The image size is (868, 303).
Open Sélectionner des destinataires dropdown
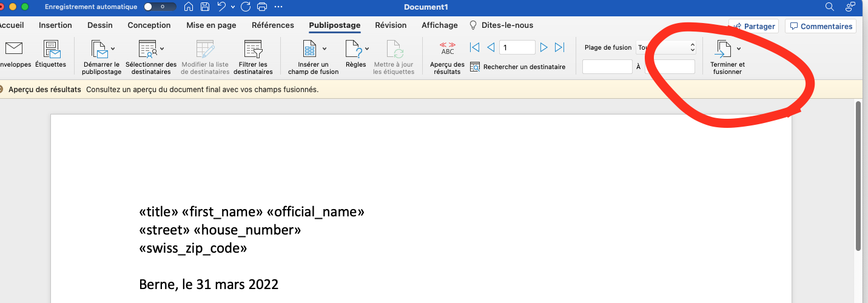click(163, 48)
